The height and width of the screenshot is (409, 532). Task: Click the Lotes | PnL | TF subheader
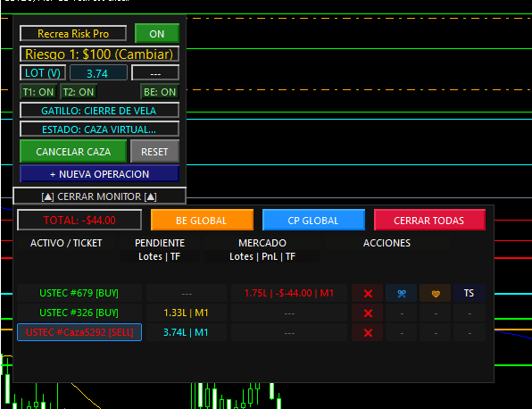click(262, 256)
